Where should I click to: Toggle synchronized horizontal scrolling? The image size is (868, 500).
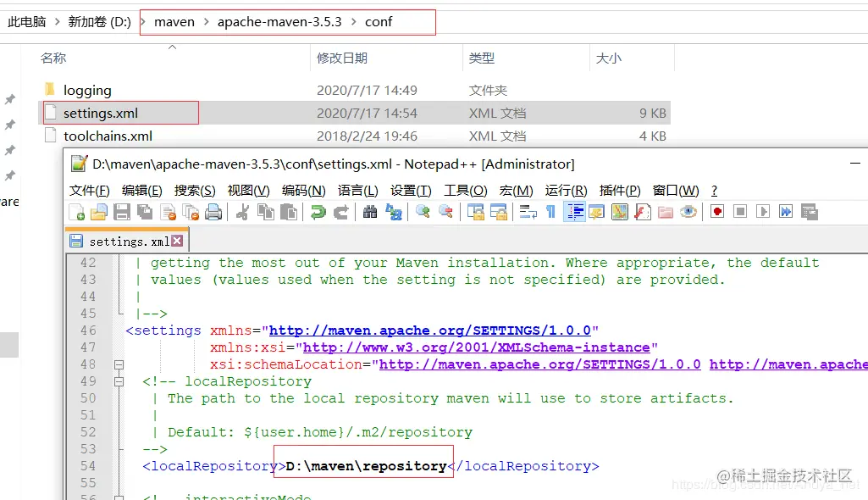pyautogui.click(x=499, y=212)
